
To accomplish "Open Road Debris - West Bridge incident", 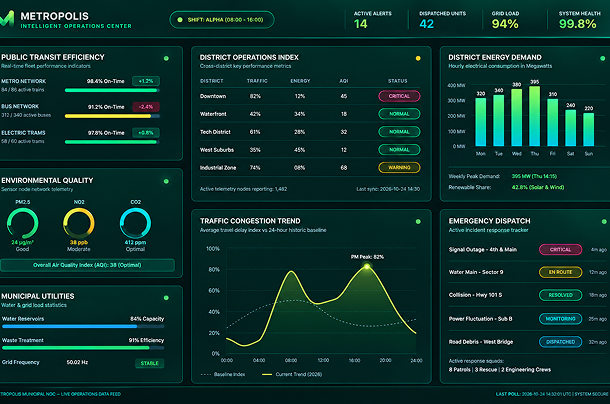I will 481,342.
